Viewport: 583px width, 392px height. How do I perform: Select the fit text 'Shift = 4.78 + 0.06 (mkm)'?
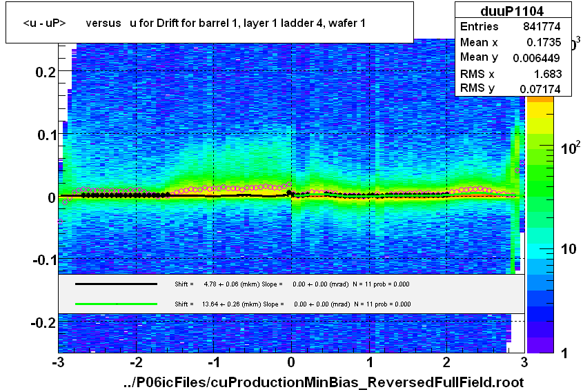(x=217, y=284)
